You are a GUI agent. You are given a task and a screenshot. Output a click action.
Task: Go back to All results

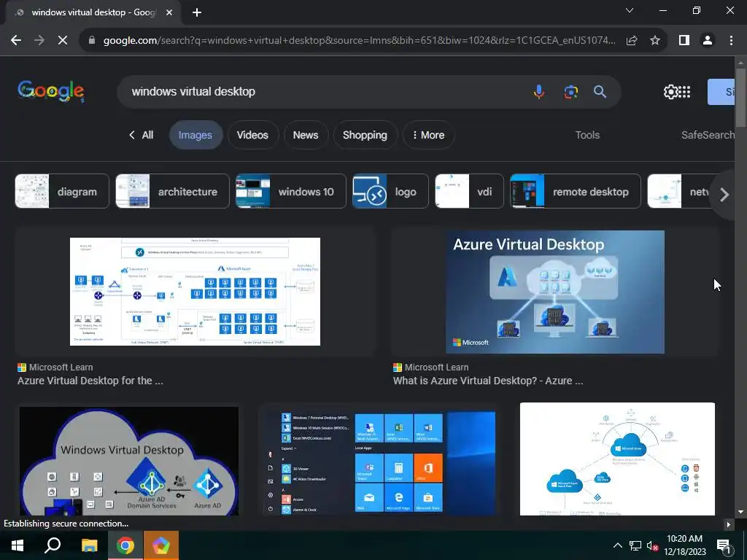(141, 135)
